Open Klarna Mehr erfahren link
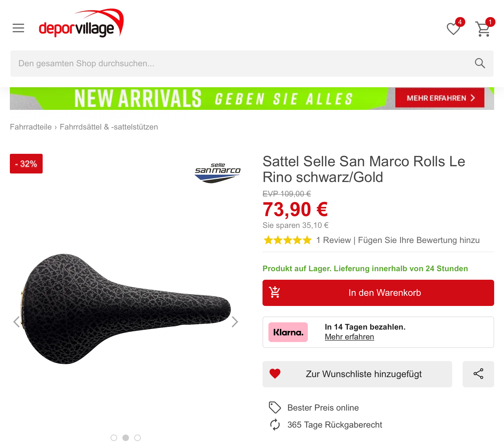The width and height of the screenshot is (504, 445). point(349,337)
